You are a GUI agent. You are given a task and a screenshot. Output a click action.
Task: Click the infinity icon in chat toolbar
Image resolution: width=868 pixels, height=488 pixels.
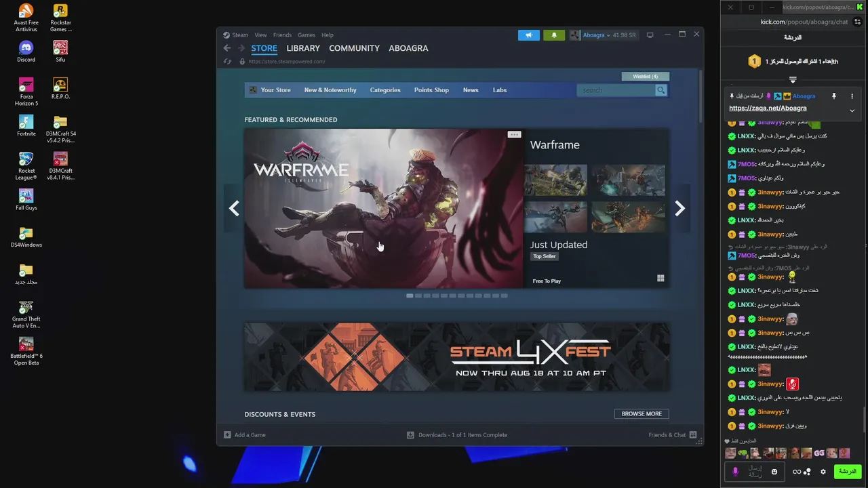click(x=797, y=472)
